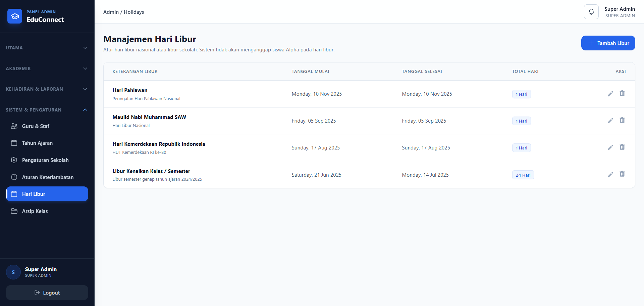644x306 pixels.
Task: Click the Saturday, 21 Jun 2025 start date
Action: [317, 175]
